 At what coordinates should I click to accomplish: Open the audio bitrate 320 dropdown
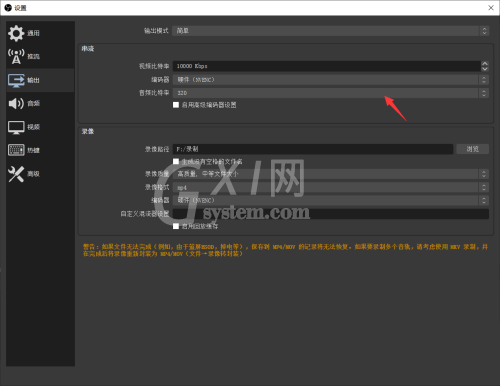pyautogui.click(x=331, y=93)
